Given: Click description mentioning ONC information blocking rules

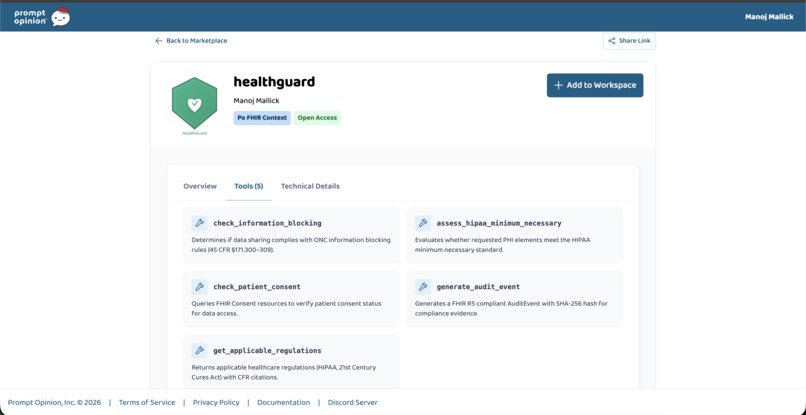Looking at the screenshot, I should 291,245.
